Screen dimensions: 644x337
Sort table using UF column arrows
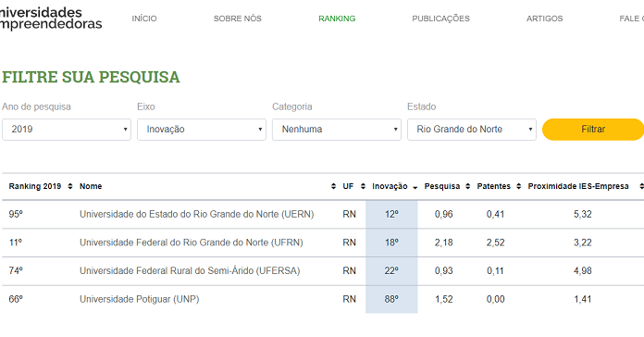click(x=363, y=186)
